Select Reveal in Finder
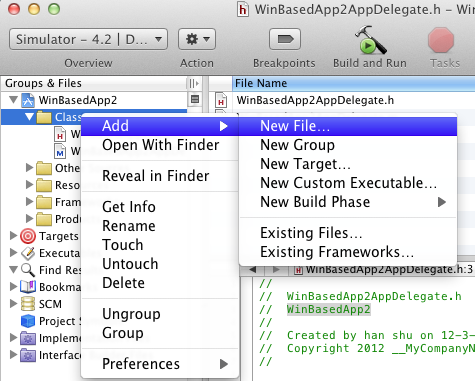Screen dimensions: 475x381 160,176
